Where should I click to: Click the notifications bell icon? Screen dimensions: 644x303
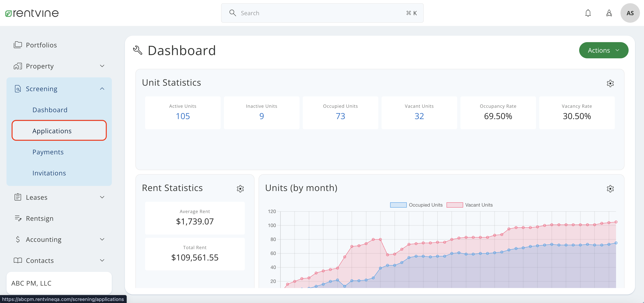(x=588, y=13)
